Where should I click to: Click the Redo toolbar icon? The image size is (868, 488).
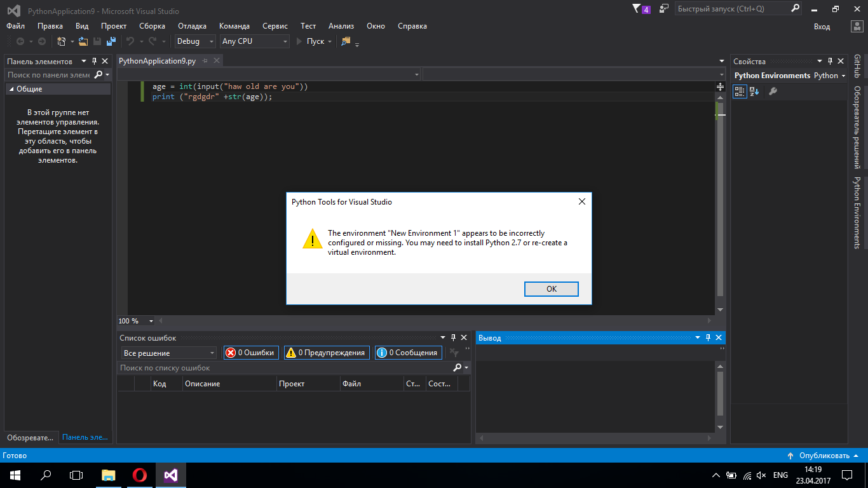click(x=153, y=41)
